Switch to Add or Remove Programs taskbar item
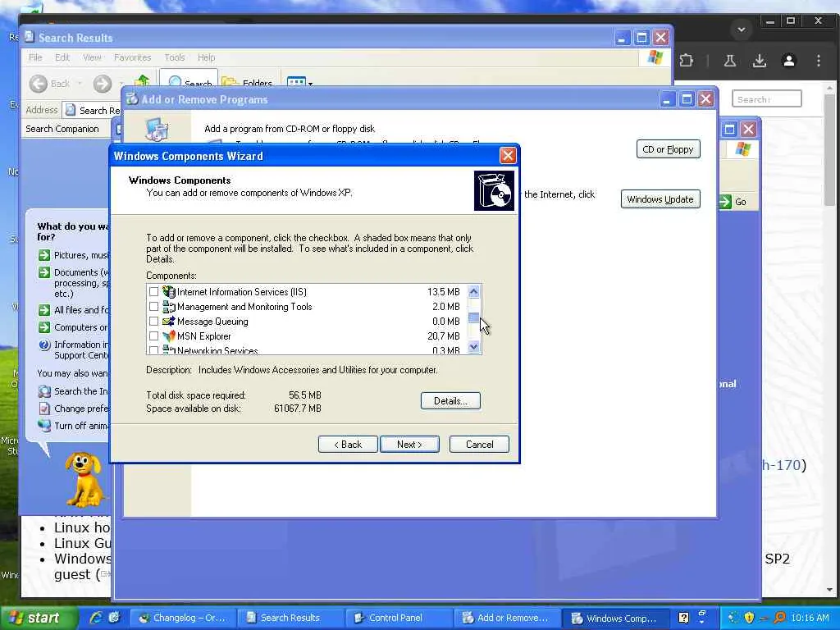The height and width of the screenshot is (630, 840). (x=506, y=619)
